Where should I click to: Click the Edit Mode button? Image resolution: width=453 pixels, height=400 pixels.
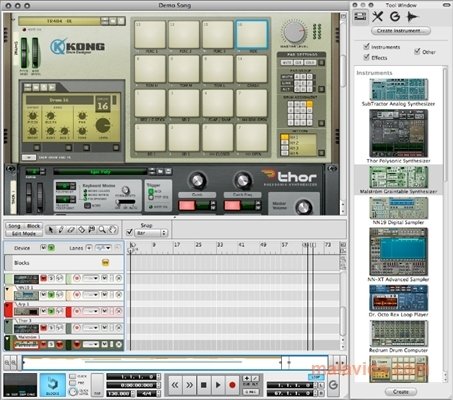tap(24, 233)
